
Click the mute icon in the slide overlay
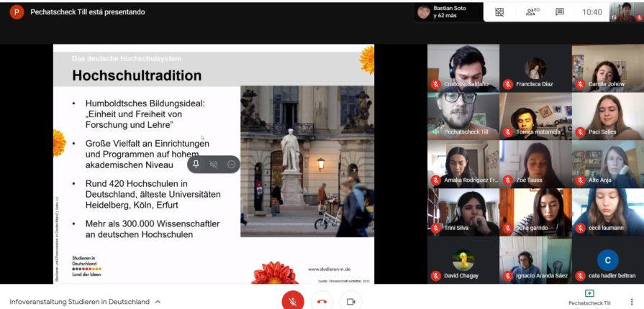214,165
